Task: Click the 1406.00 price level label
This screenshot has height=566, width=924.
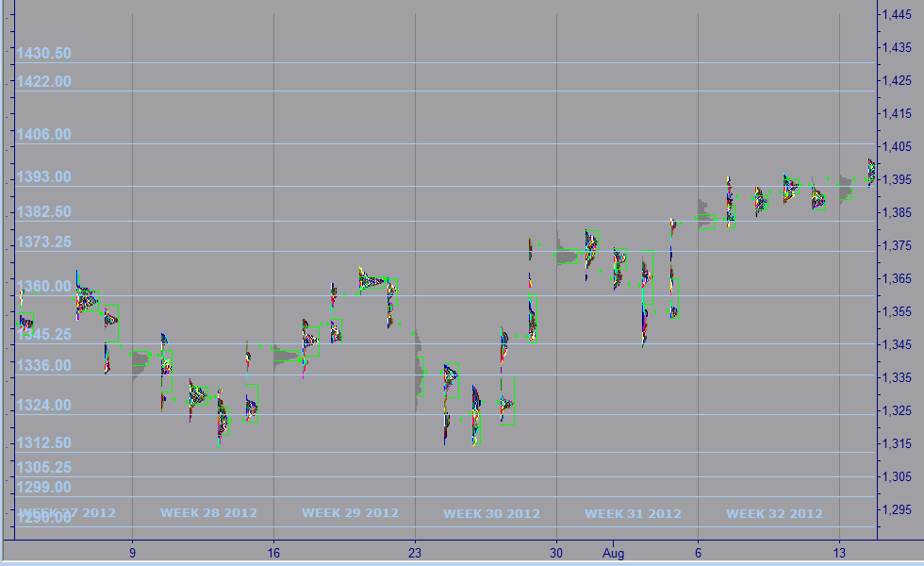Action: pos(43,135)
